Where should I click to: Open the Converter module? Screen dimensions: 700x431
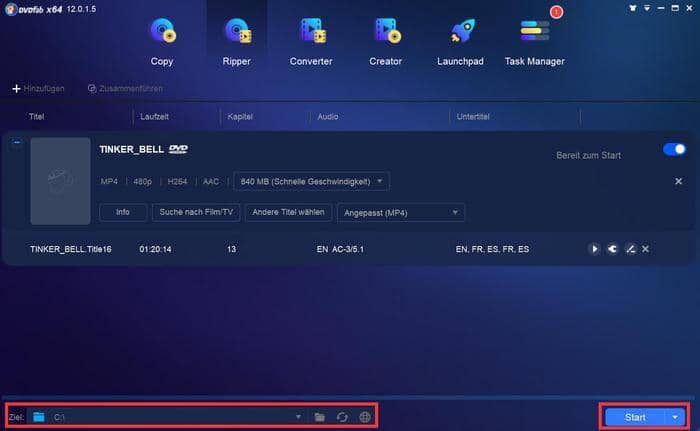311,42
